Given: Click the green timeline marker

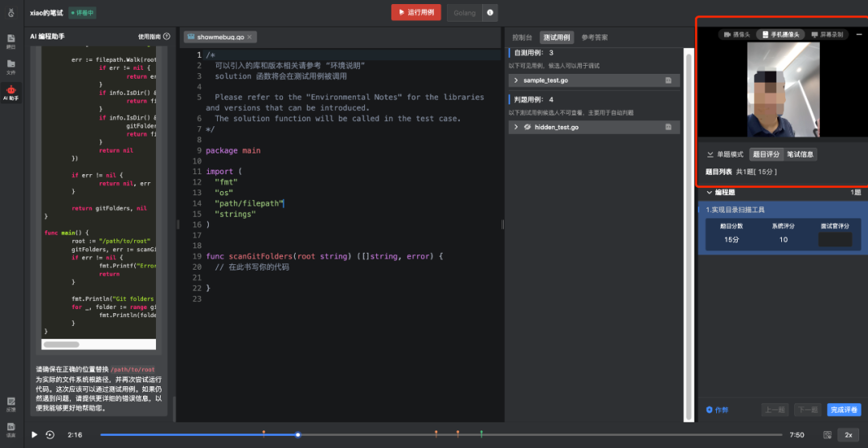Looking at the screenshot, I should [481, 433].
